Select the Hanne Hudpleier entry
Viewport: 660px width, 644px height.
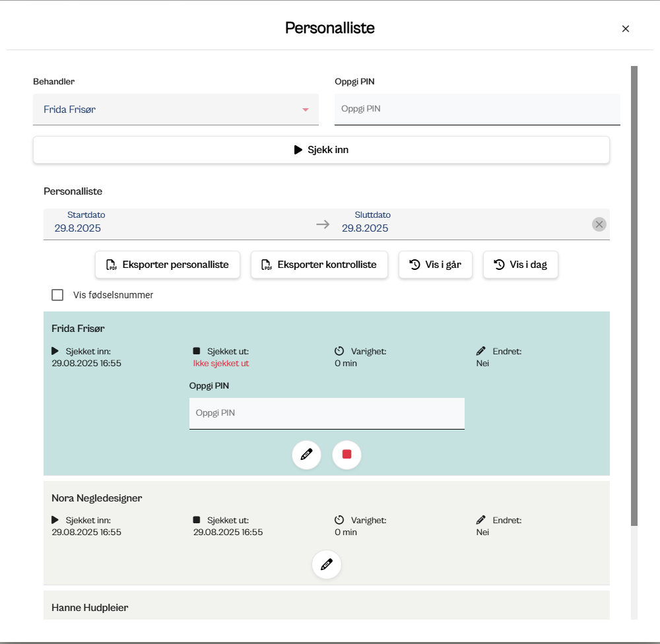pyautogui.click(x=90, y=607)
